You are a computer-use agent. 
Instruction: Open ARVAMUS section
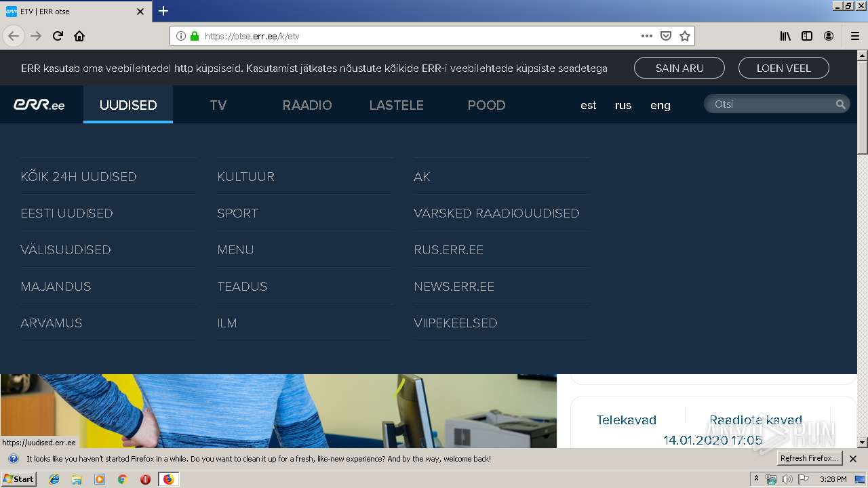point(52,323)
